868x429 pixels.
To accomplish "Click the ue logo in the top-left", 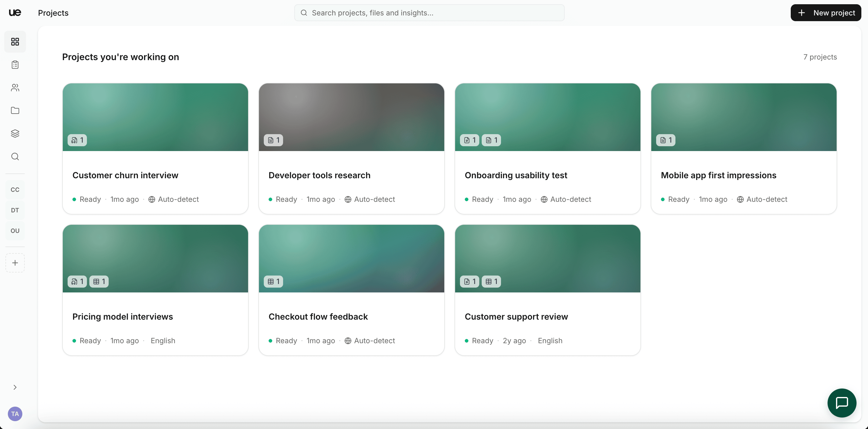I will [15, 13].
